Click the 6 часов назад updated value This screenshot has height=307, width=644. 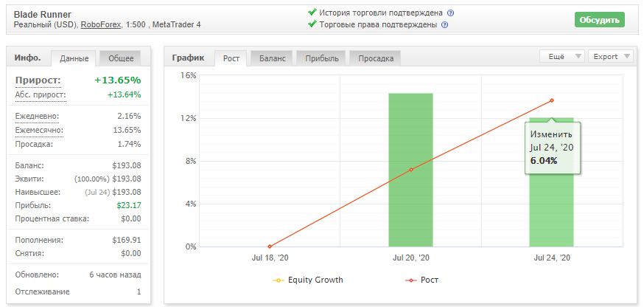(116, 275)
